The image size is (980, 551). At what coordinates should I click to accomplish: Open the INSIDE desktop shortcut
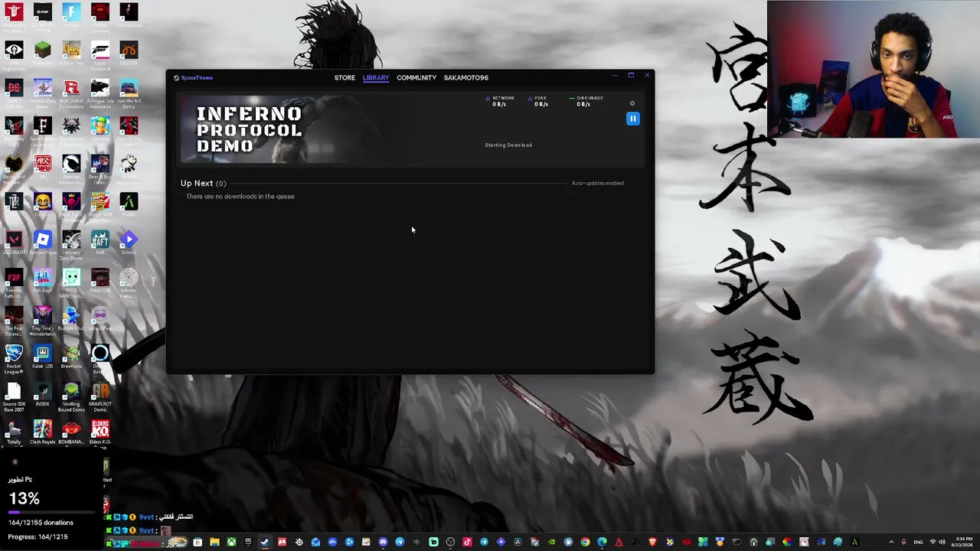[x=43, y=396]
